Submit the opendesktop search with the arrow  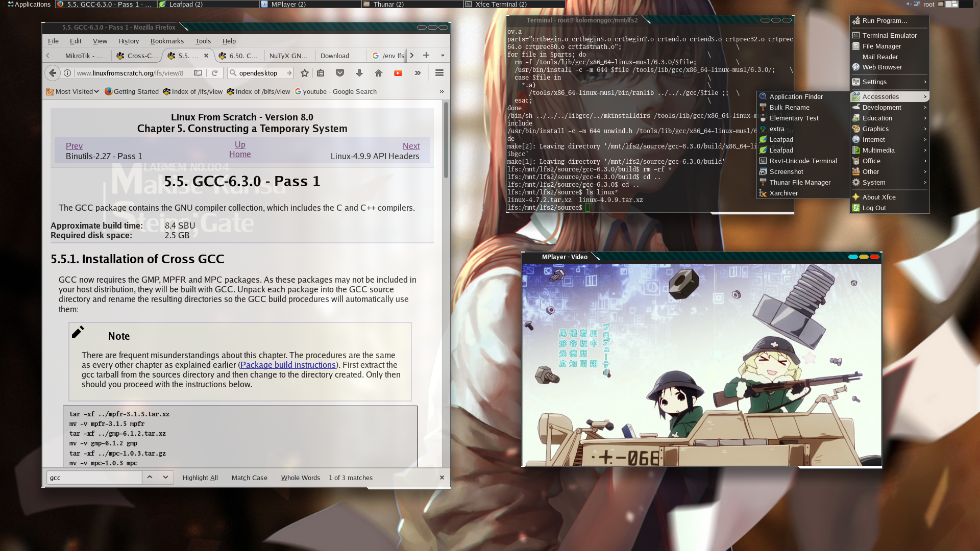click(289, 73)
